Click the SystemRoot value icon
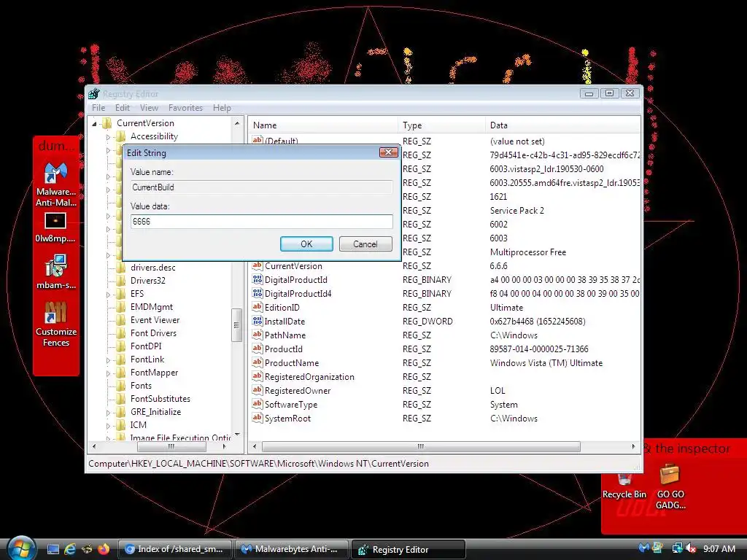The width and height of the screenshot is (747, 560). click(x=258, y=418)
